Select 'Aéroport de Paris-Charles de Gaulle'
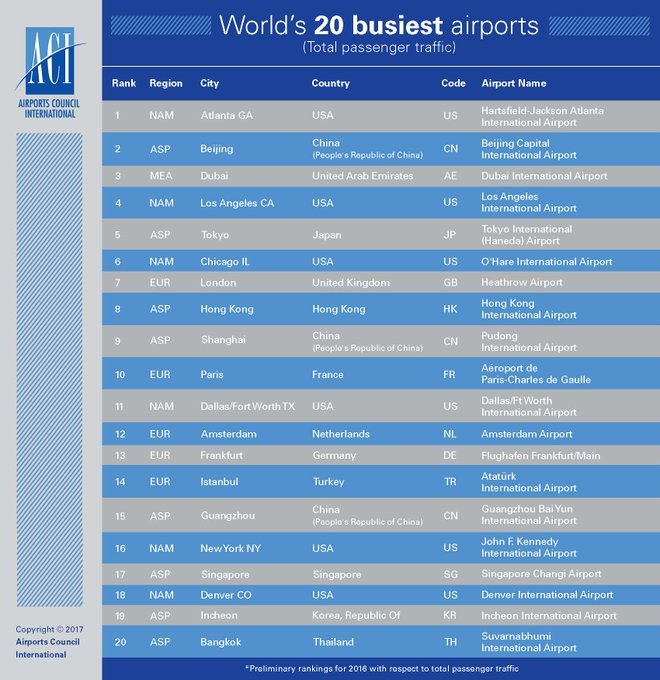This screenshot has width=660, height=680. pos(536,374)
